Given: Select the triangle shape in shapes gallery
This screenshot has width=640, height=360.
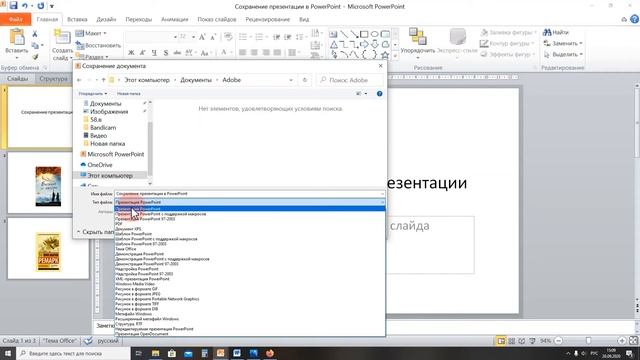Looking at the screenshot, I should 334,44.
